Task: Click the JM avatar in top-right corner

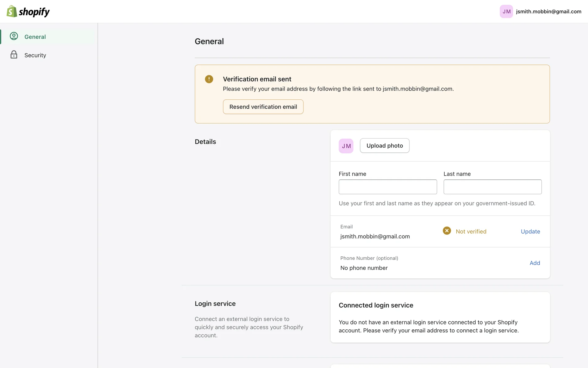Action: [506, 11]
